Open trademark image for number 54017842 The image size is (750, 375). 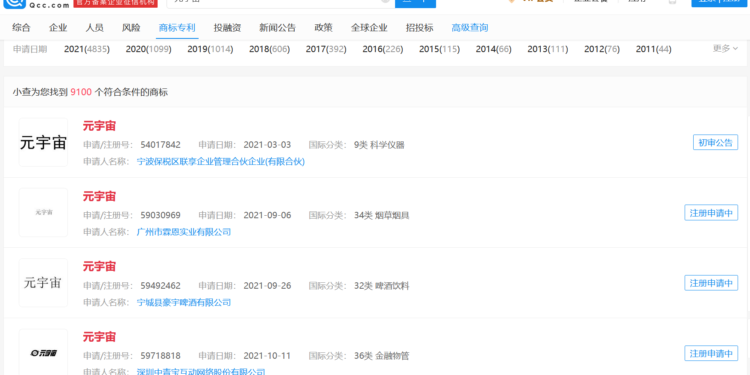43,143
